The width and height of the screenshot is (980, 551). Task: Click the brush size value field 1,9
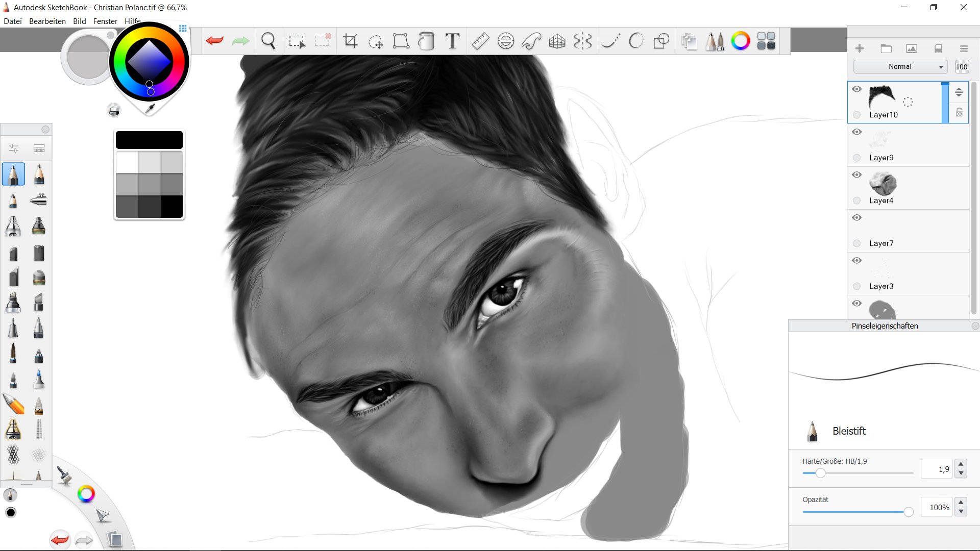[x=937, y=469]
